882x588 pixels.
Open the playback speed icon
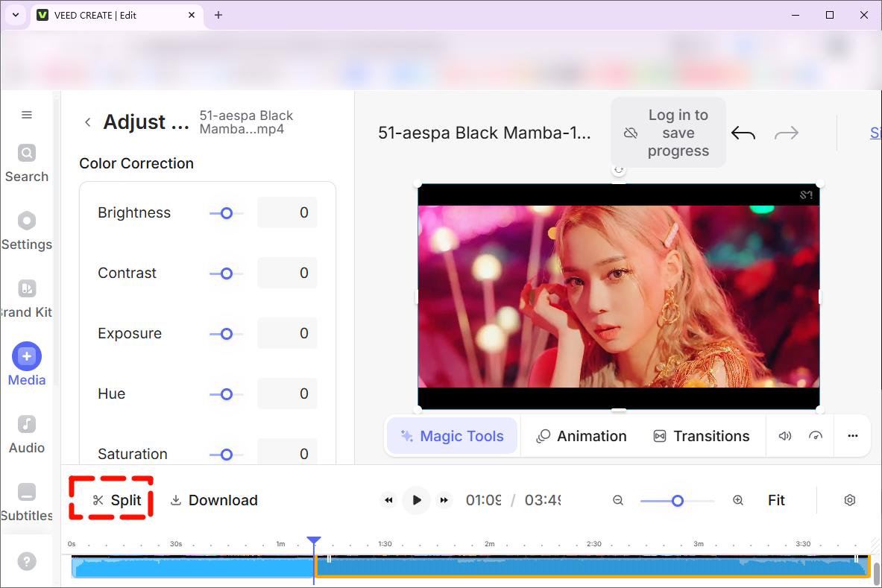816,436
